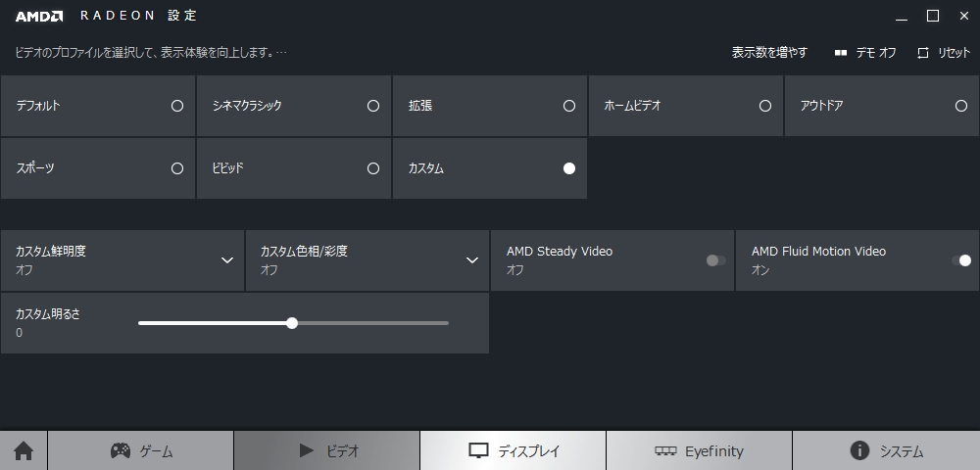Click the カスタム明るさ brightness slider handle
980x470 pixels.
click(292, 323)
